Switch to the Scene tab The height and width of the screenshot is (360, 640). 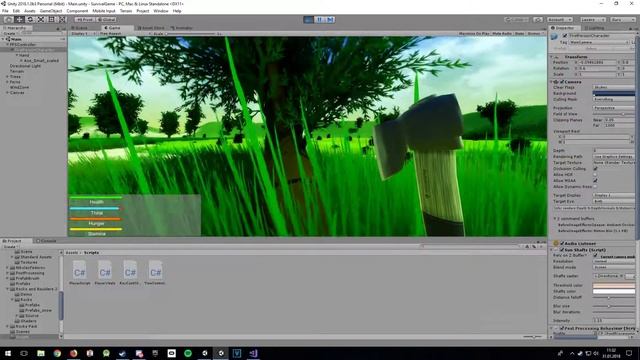pyautogui.click(x=81, y=28)
